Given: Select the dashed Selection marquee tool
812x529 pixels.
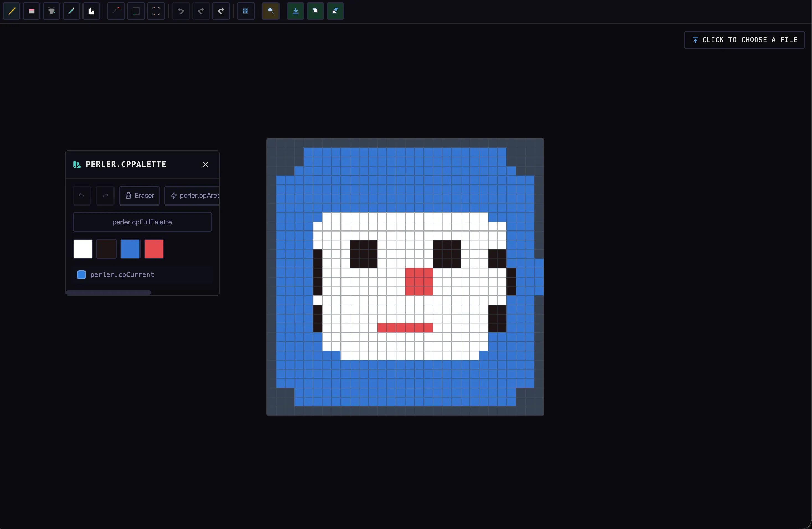Looking at the screenshot, I should (x=156, y=11).
